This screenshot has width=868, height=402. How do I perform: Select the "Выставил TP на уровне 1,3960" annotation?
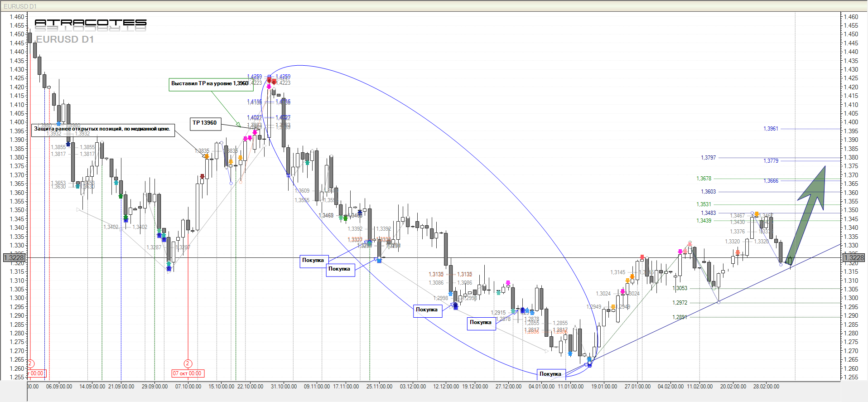click(x=210, y=84)
